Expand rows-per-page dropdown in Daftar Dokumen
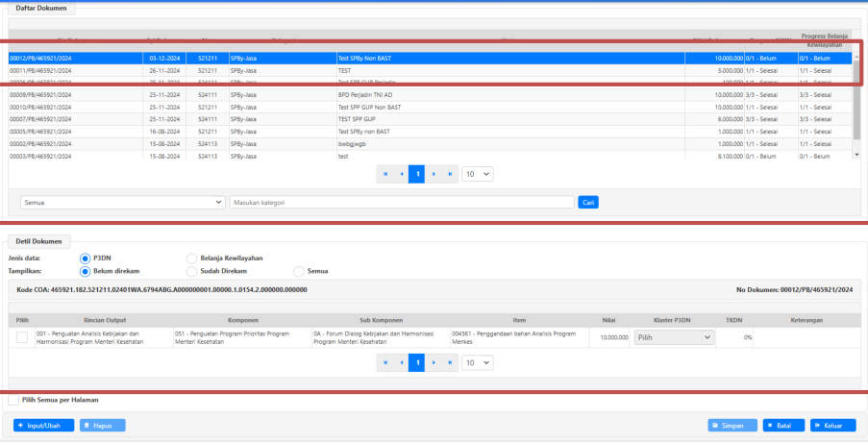This screenshot has height=443, width=868. (x=477, y=174)
